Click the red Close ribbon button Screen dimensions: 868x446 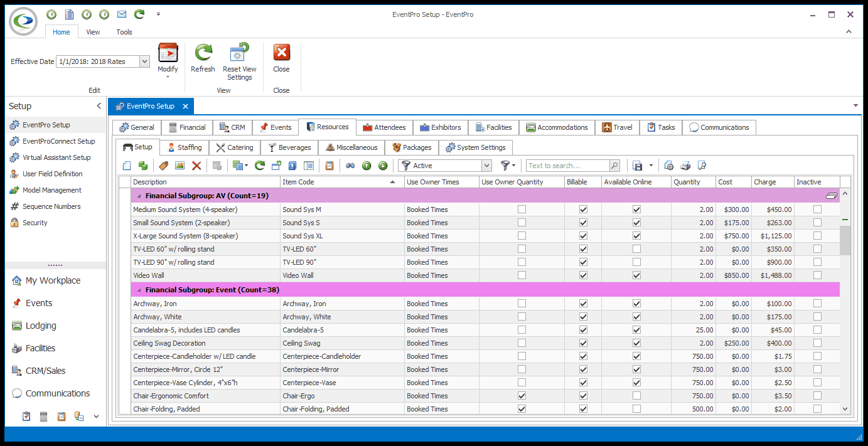pyautogui.click(x=281, y=58)
